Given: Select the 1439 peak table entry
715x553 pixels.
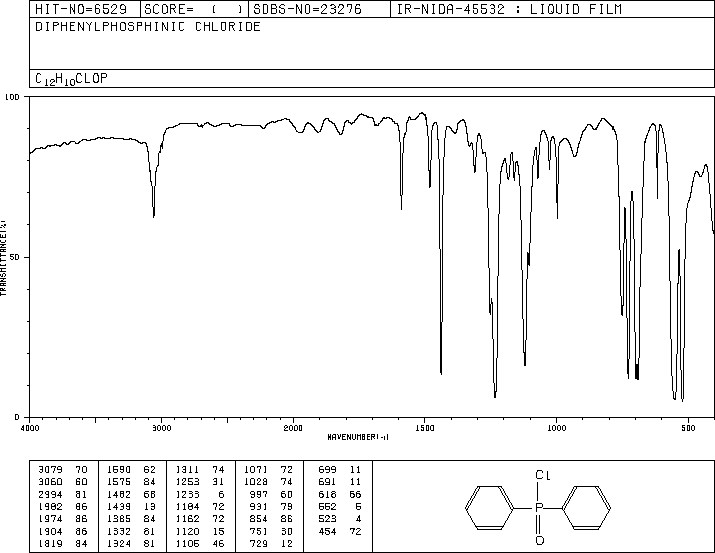Looking at the screenshot, I should click(x=131, y=506).
